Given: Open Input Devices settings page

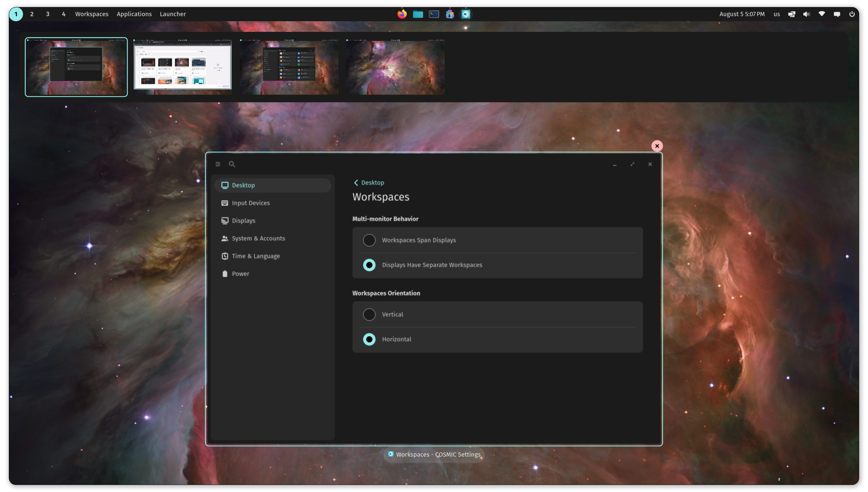Looking at the screenshot, I should pos(250,203).
